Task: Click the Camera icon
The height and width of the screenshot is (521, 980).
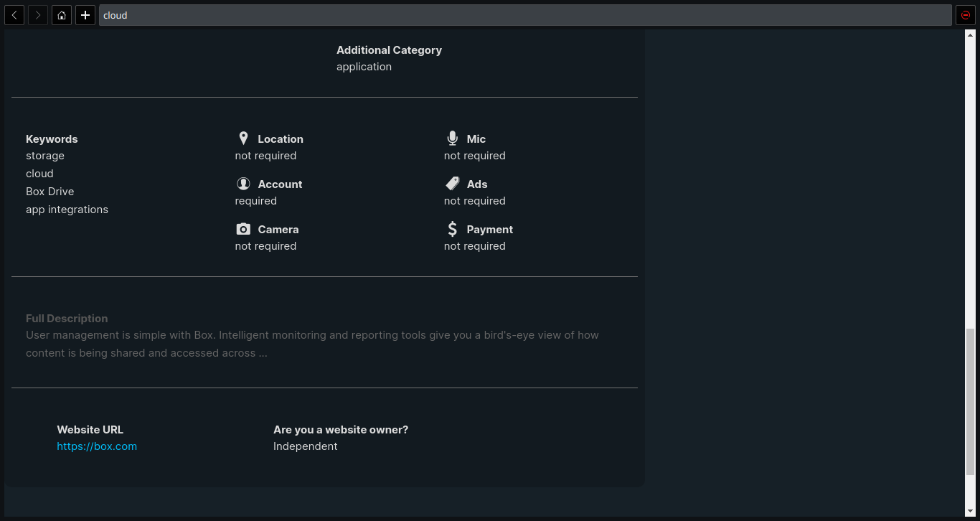Action: point(243,229)
